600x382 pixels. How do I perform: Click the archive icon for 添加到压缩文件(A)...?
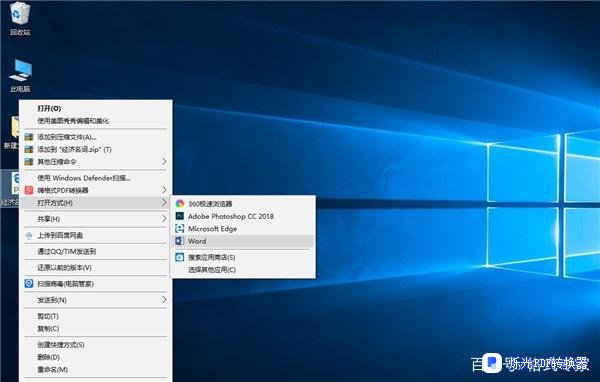29,137
